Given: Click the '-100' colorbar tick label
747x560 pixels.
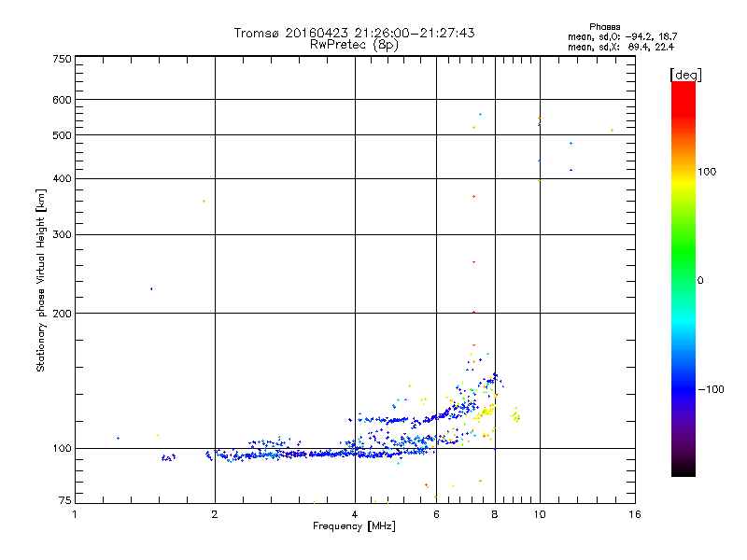Looking at the screenshot, I should point(711,389).
